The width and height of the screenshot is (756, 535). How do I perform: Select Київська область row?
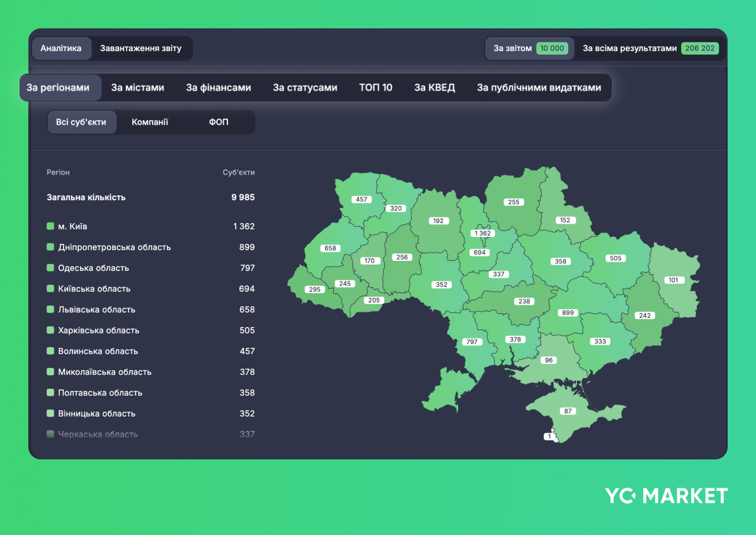(x=151, y=289)
